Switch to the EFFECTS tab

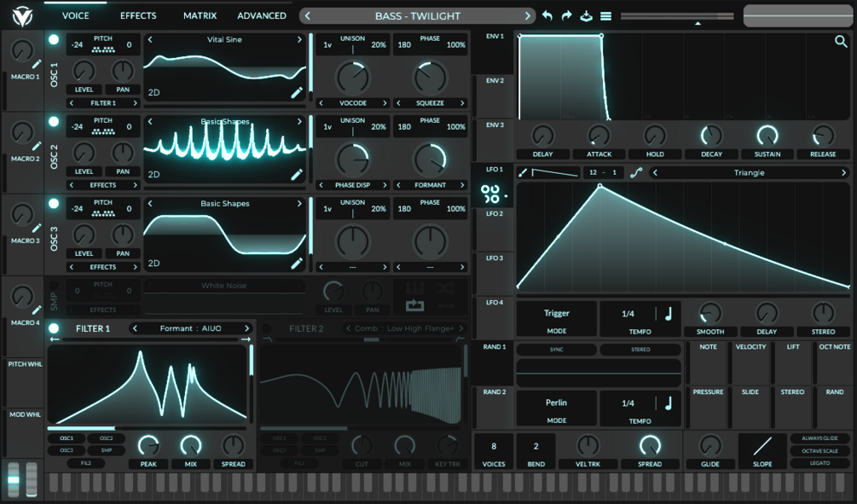click(138, 16)
